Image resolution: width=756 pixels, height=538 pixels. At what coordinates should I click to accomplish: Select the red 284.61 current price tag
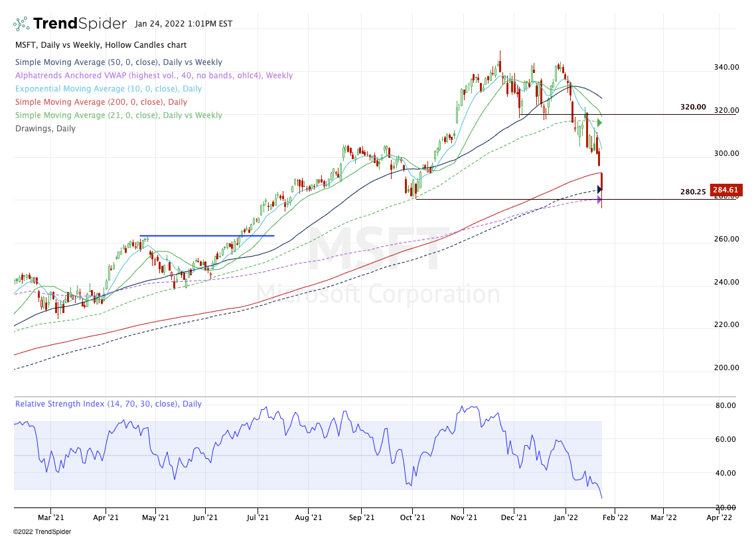point(725,190)
